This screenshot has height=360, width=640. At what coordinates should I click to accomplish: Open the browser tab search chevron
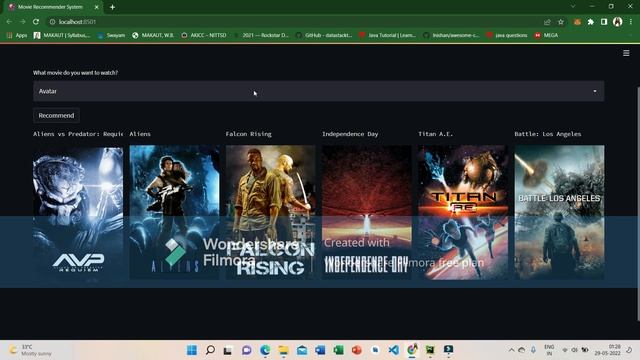573,7
